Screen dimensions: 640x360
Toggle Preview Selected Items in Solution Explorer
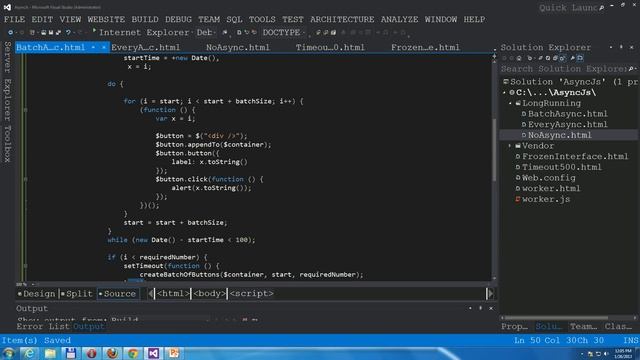[x=580, y=58]
